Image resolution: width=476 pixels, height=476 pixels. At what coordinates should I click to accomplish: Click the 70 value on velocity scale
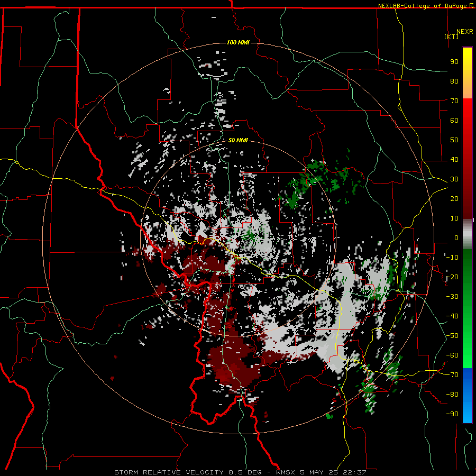(454, 101)
